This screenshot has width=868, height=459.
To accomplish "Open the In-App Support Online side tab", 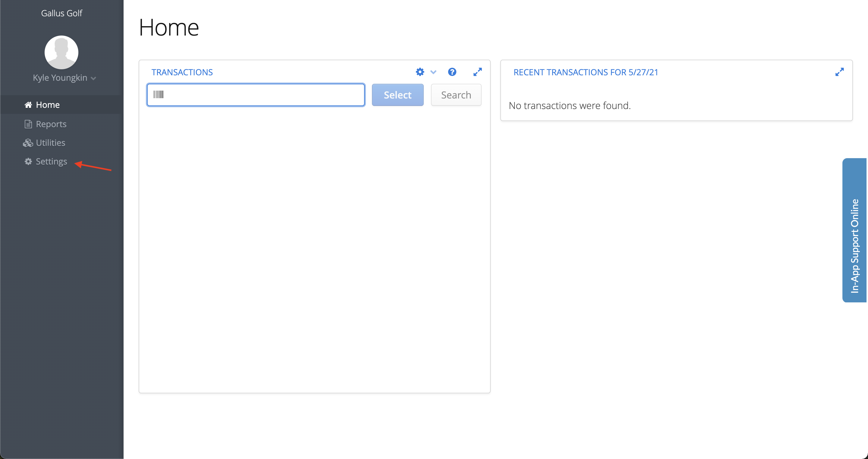I will click(854, 230).
